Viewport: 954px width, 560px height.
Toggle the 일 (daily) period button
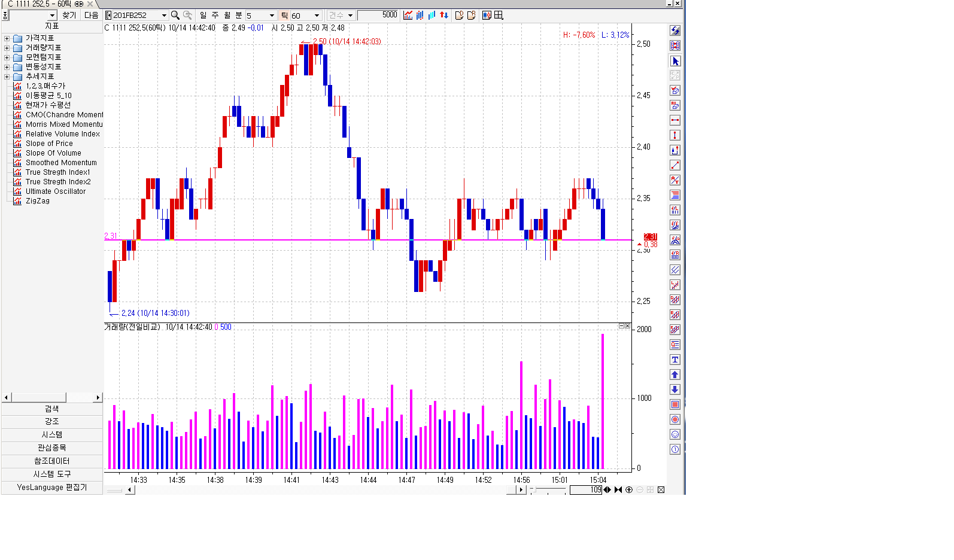pos(203,15)
